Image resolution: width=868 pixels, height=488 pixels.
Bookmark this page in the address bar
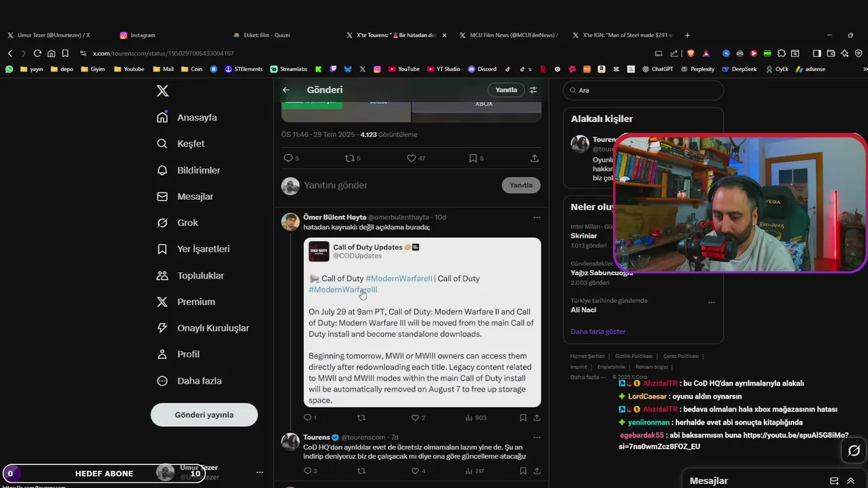(65, 53)
